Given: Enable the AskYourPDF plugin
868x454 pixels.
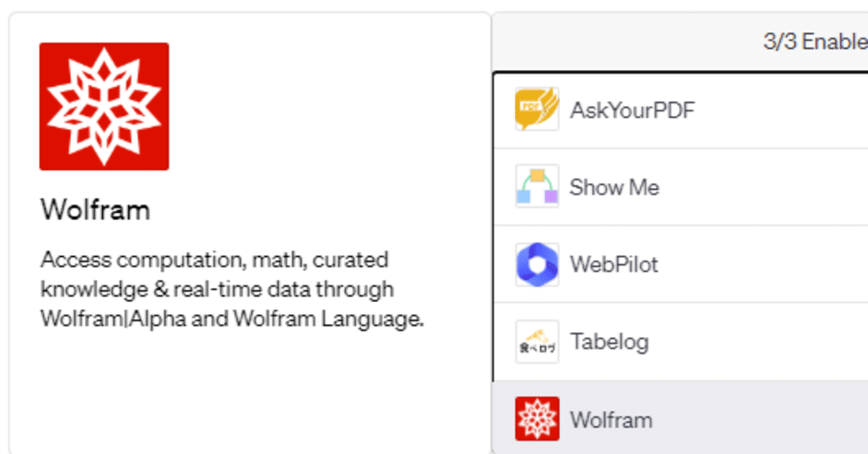Looking at the screenshot, I should 631,110.
